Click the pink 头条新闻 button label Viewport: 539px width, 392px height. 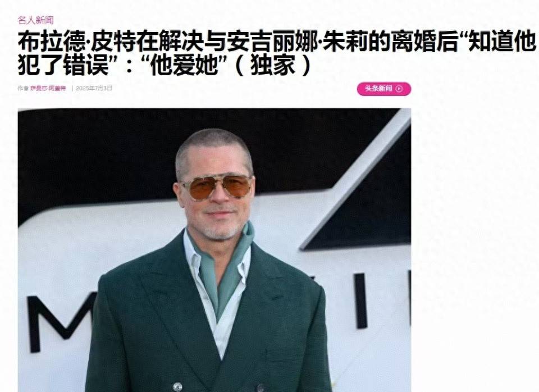click(378, 88)
